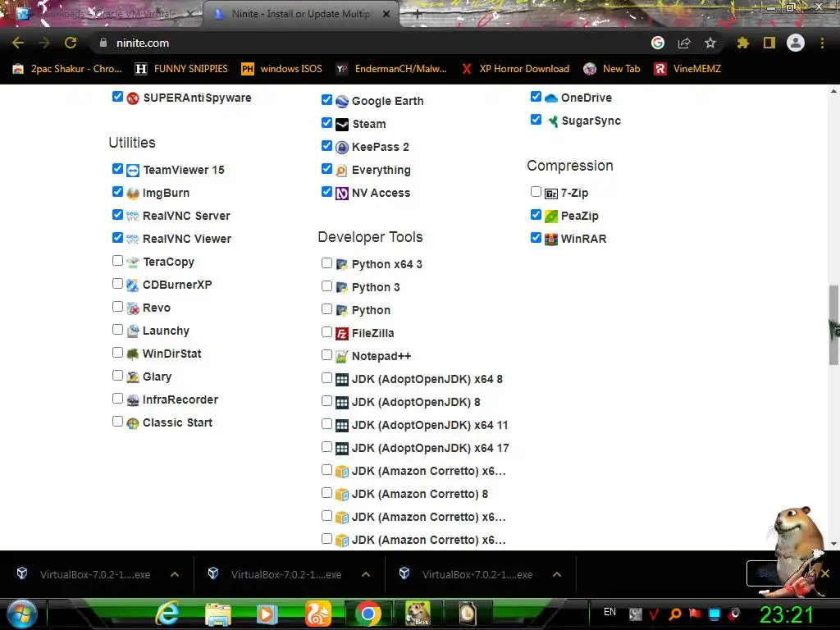Open XP Horror Download bookmark

coord(515,69)
